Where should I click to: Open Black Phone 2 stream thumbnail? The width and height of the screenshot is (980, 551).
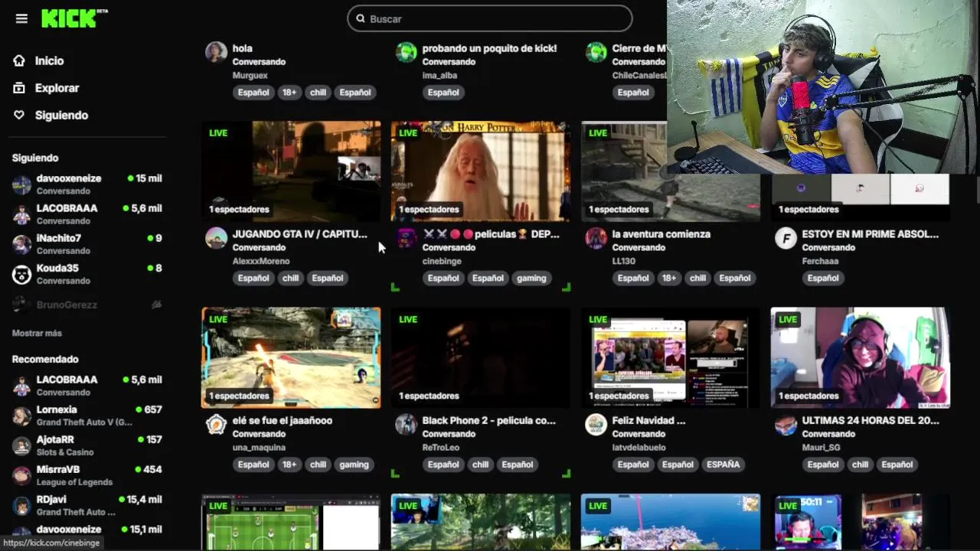tap(481, 357)
